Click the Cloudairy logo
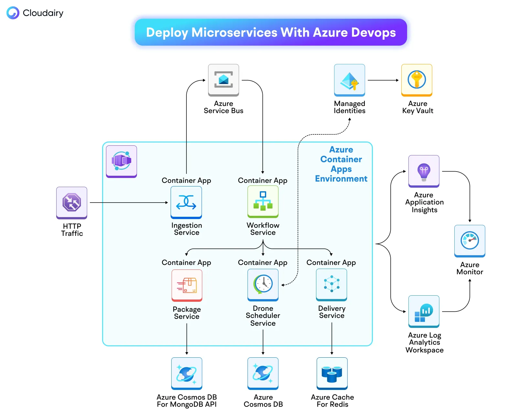This screenshot has width=517, height=420. pos(35,13)
